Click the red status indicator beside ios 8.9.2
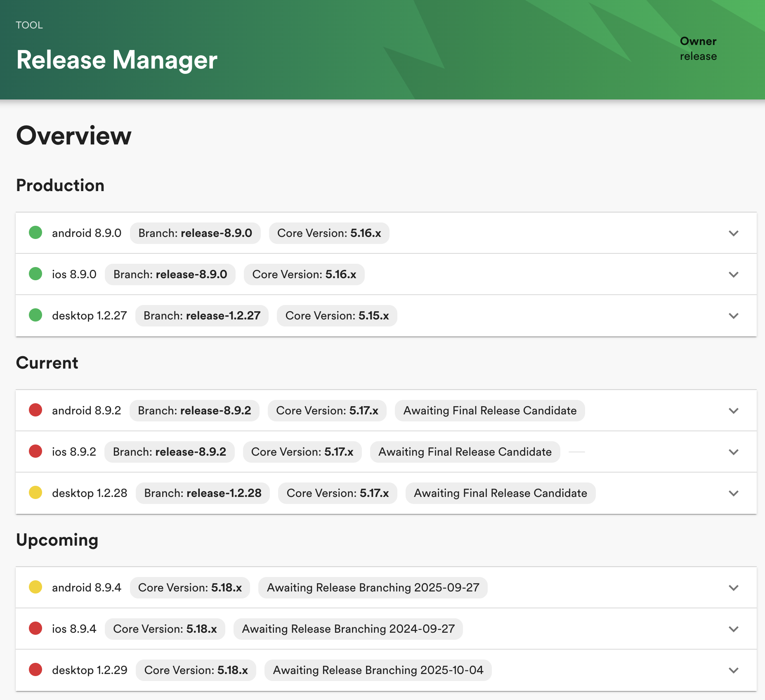The width and height of the screenshot is (765, 700). (x=35, y=452)
